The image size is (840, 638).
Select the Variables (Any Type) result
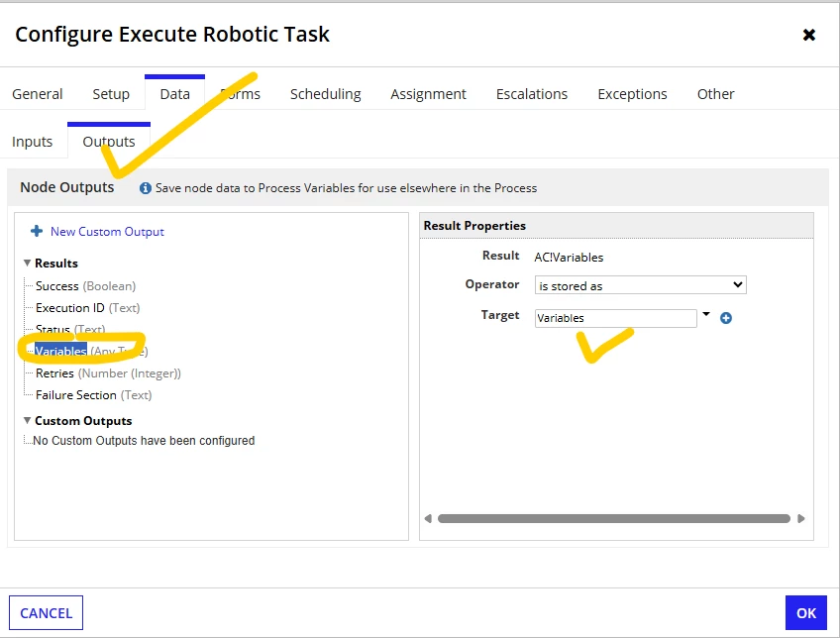pos(91,352)
